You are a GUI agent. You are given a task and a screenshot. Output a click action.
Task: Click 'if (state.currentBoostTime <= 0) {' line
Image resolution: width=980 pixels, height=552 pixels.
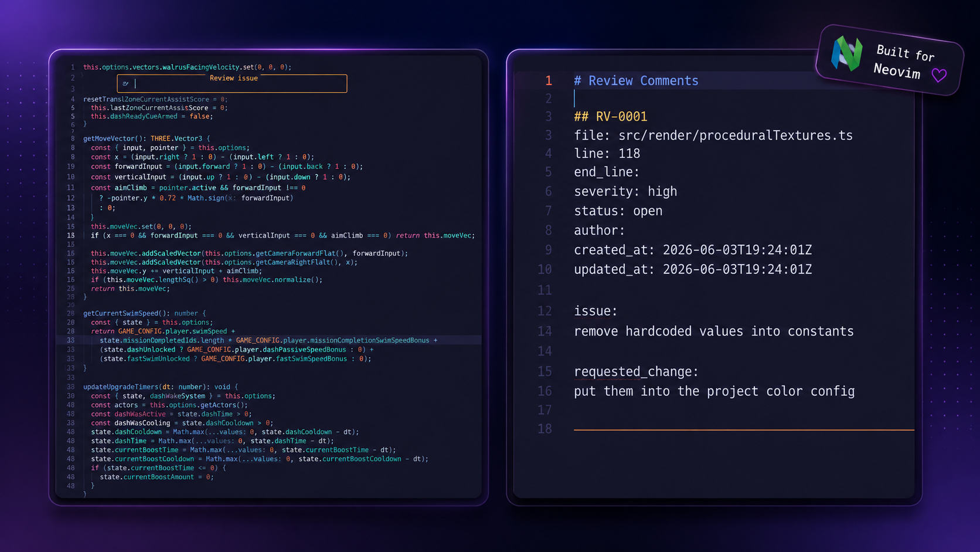[158, 468]
